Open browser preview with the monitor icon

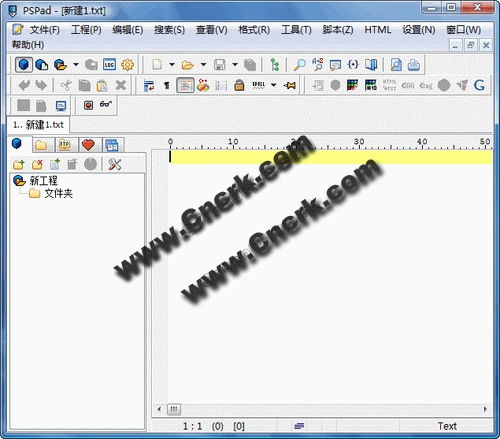(x=61, y=106)
